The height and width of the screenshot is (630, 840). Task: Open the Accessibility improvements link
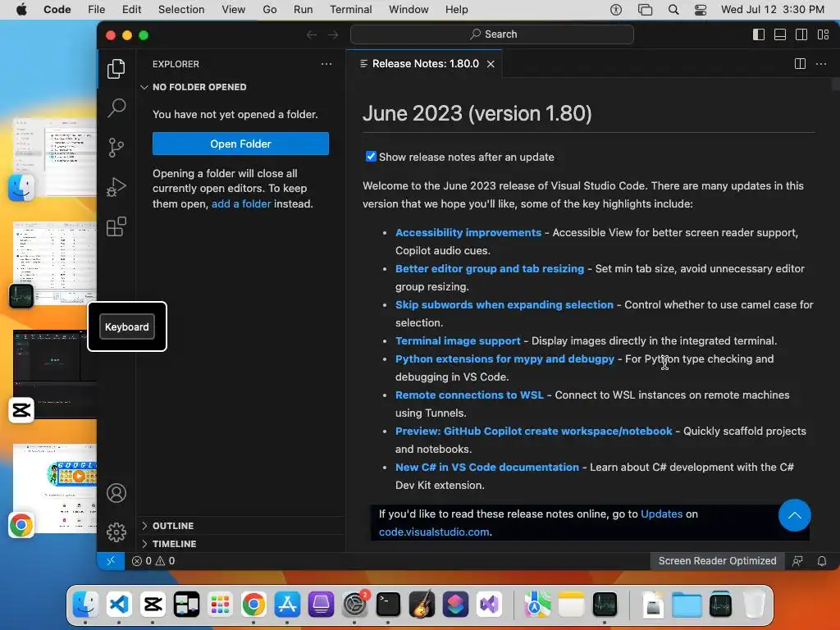[468, 232]
